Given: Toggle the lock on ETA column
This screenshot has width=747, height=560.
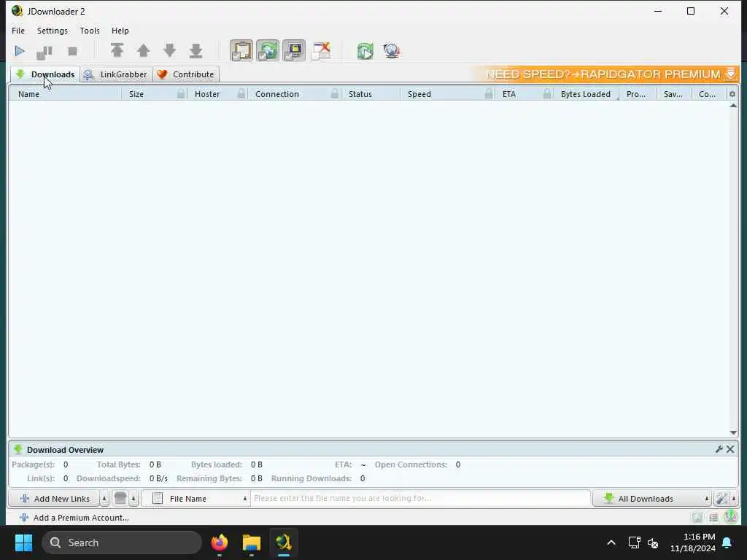Looking at the screenshot, I should coord(547,94).
